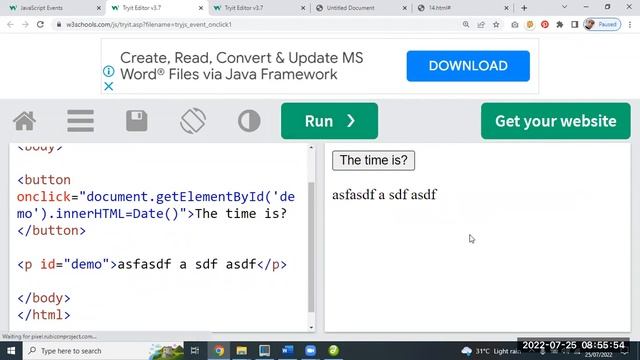Click the </html> closing tag line

tap(44, 315)
